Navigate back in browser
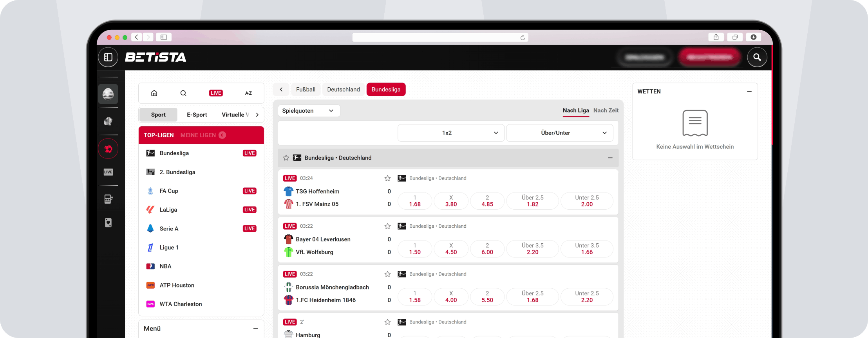 click(136, 37)
